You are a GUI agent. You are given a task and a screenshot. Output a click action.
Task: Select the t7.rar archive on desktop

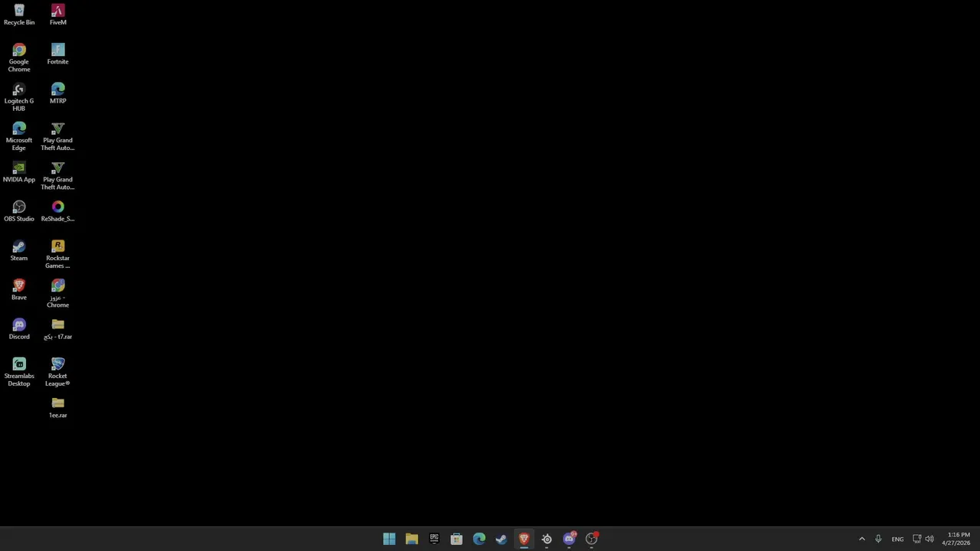tap(57, 329)
